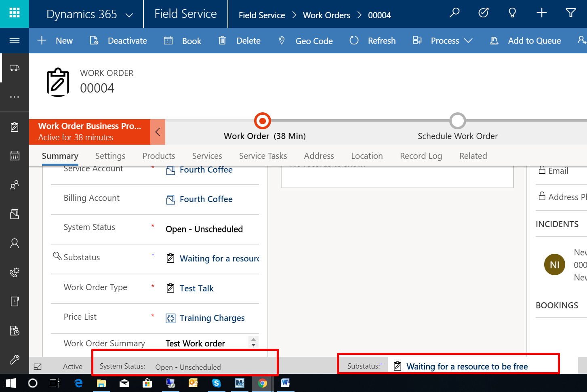Toggle the hamburger site map menu
Viewport: 587px width, 392px height.
(14, 40)
